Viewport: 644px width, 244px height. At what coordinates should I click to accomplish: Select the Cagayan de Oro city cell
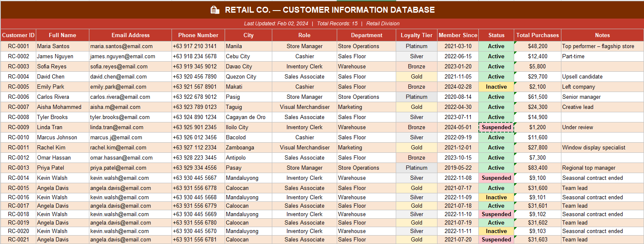245,117
